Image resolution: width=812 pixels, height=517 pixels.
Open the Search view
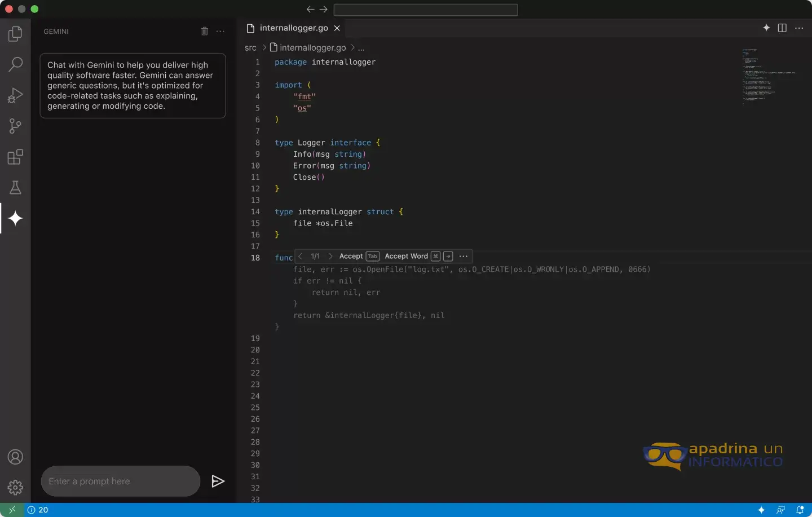[x=15, y=64]
